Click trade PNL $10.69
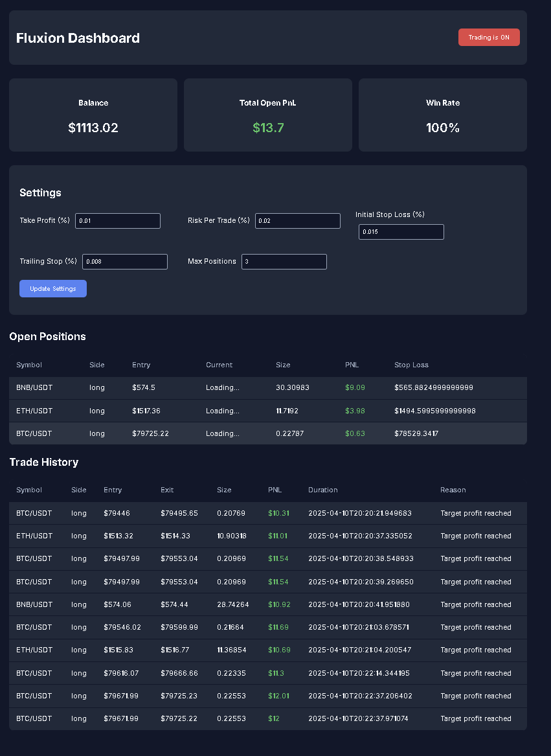 tap(279, 650)
